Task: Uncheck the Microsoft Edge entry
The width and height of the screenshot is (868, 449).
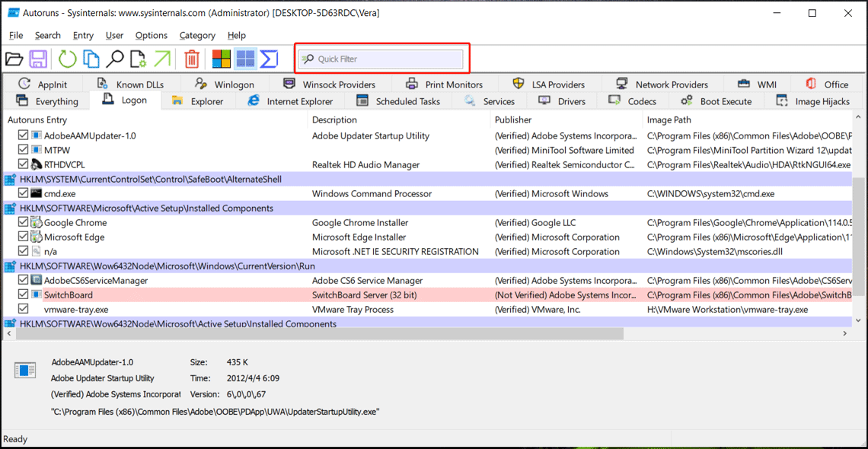Action: click(x=24, y=237)
